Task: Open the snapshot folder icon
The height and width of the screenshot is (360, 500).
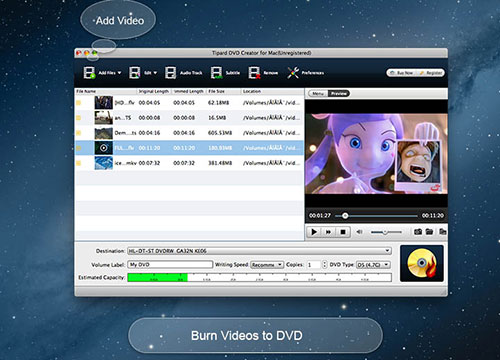Action: [429, 232]
